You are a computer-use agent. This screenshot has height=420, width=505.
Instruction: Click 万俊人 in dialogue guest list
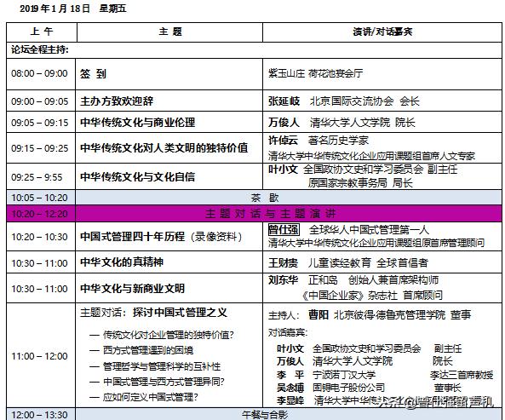290,361
